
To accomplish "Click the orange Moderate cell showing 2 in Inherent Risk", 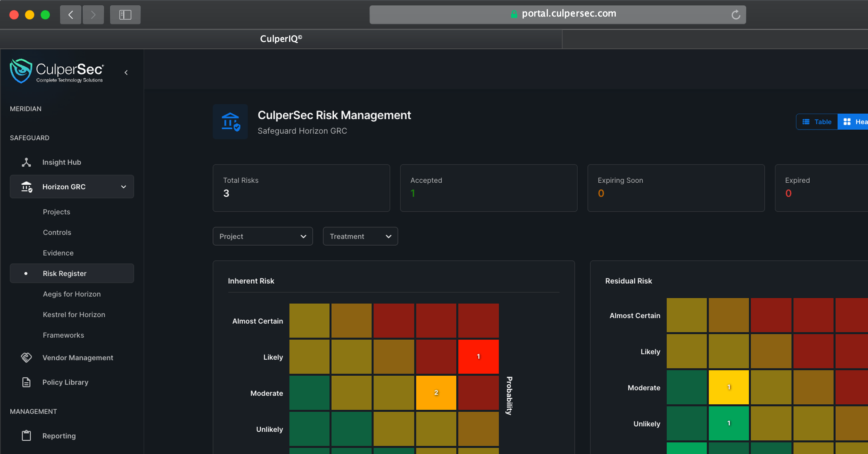I will [x=436, y=393].
